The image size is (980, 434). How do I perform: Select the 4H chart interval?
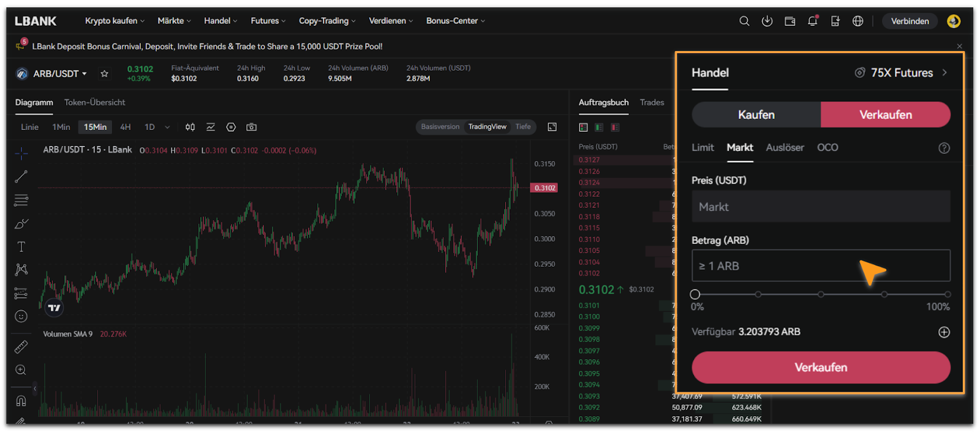click(x=126, y=127)
